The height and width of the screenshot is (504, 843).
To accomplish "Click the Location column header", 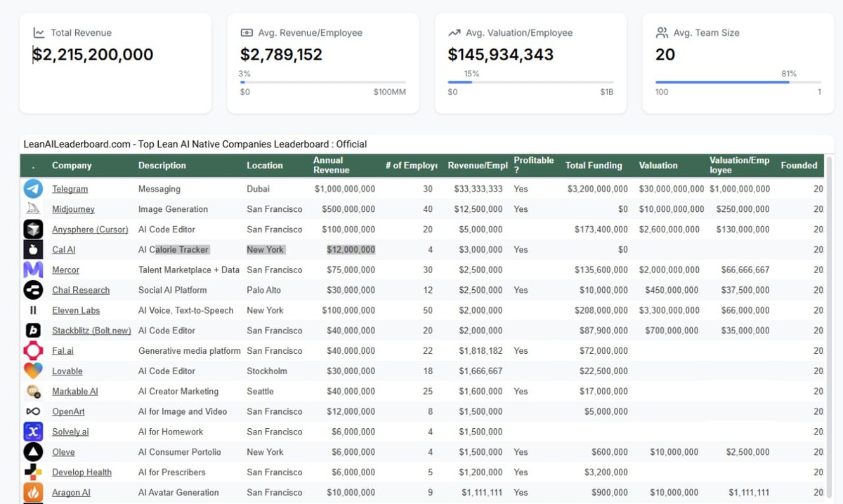I will [x=265, y=166].
